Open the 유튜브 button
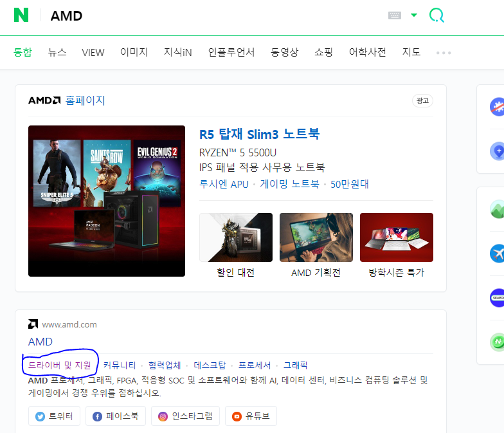504x433 pixels. pyautogui.click(x=251, y=416)
